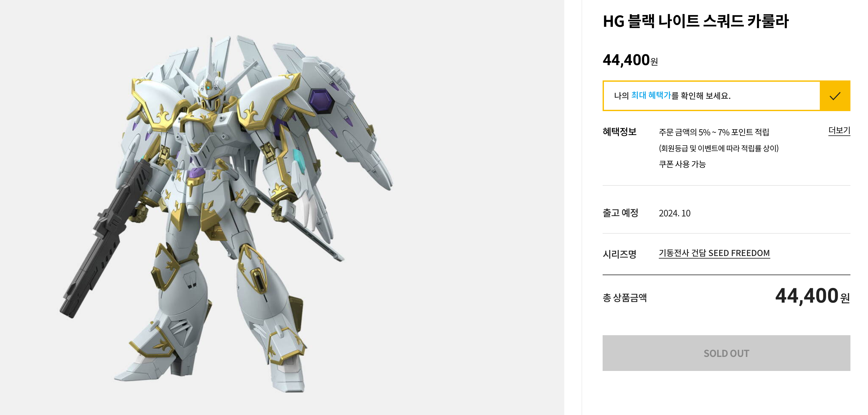Viewport: 868px width, 415px height.
Task: Click the Gundam figure product image
Action: coord(226,214)
